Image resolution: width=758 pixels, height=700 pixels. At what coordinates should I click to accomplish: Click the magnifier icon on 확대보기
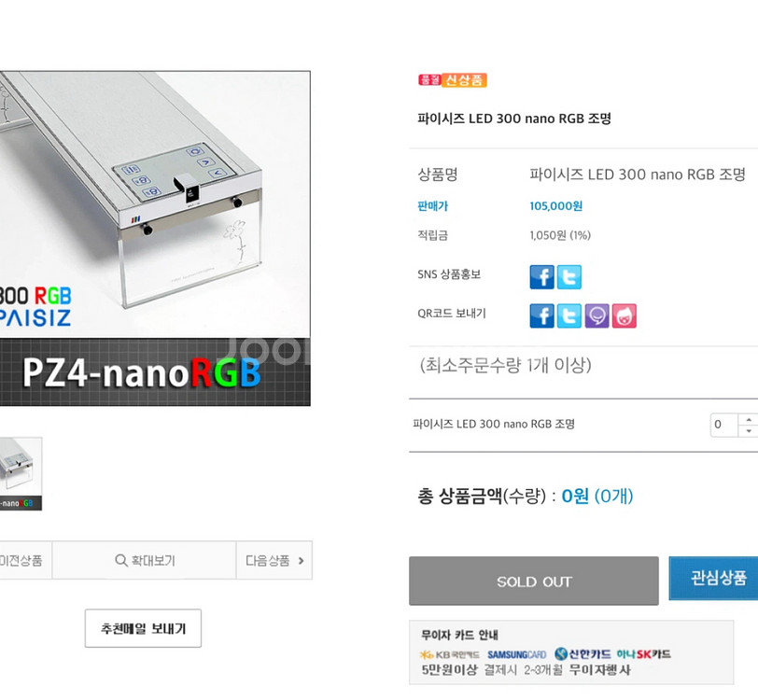pos(120,560)
